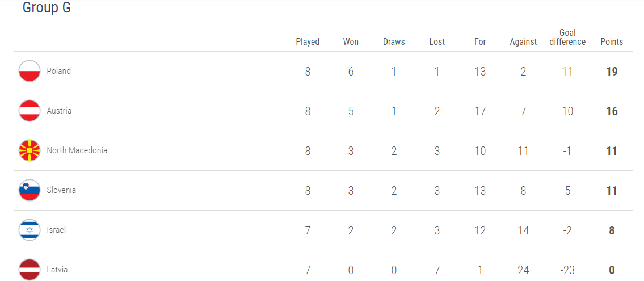
Task: Open the Poland team link
Action: pyautogui.click(x=59, y=71)
